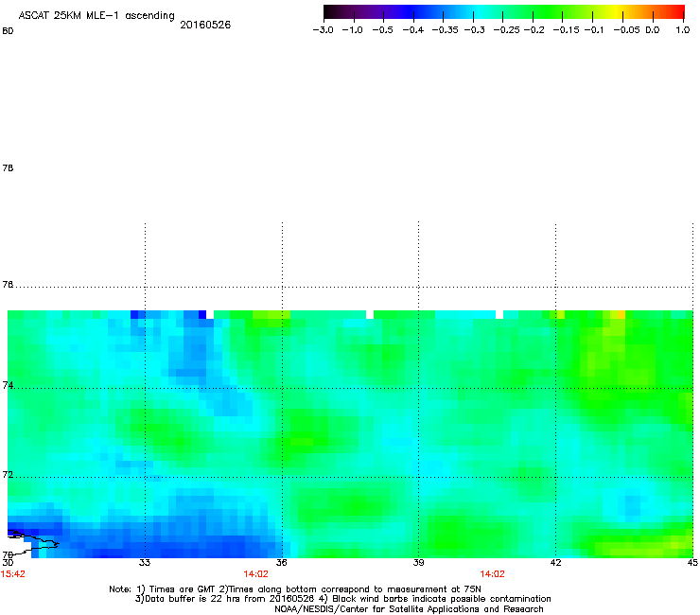Select the 33 longitude axis label
Viewport: 700px width, 615px height.
point(145,563)
